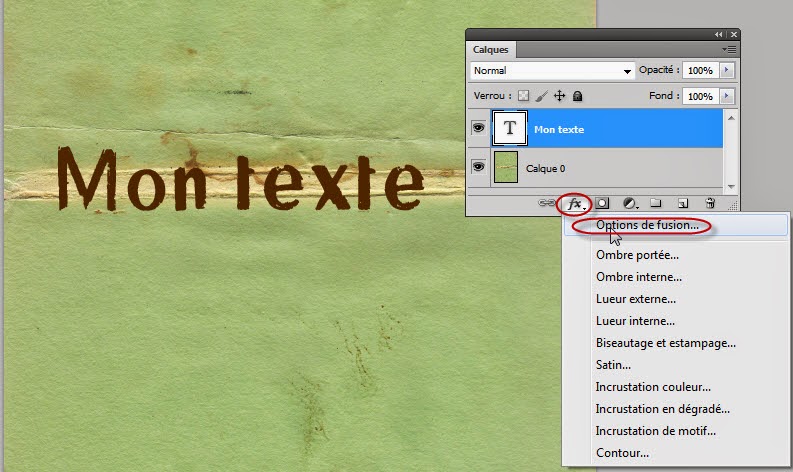793x472 pixels.
Task: Click the Mon texte text on canvas
Action: (x=240, y=179)
